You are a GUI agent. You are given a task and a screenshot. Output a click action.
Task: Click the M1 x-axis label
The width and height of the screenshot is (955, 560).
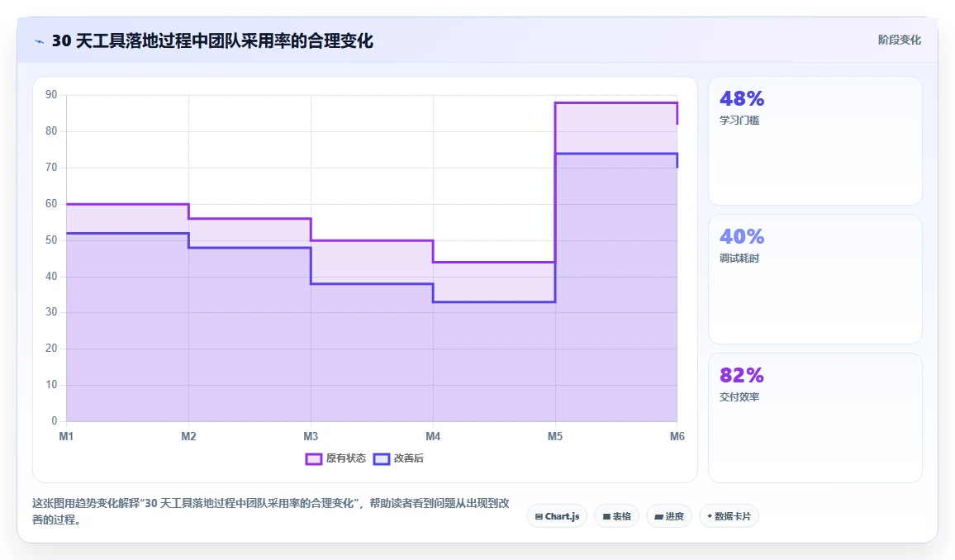(x=66, y=436)
